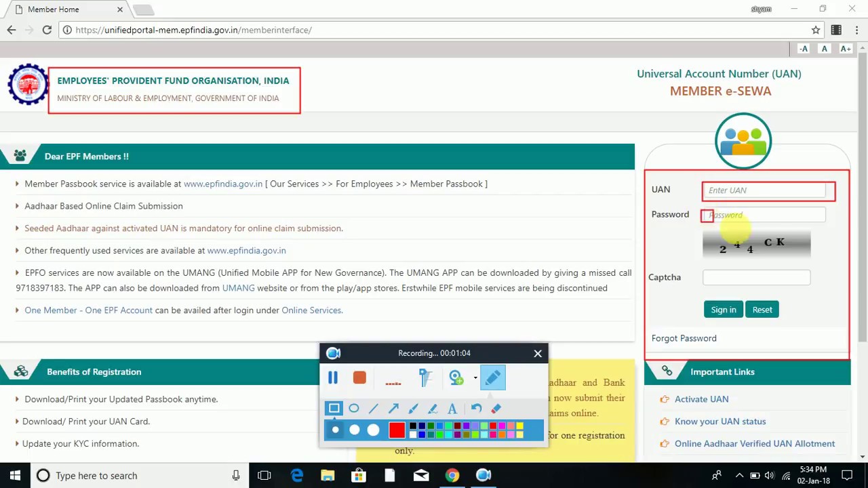Pick the maroon color swatch
868x488 pixels.
pyautogui.click(x=457, y=426)
